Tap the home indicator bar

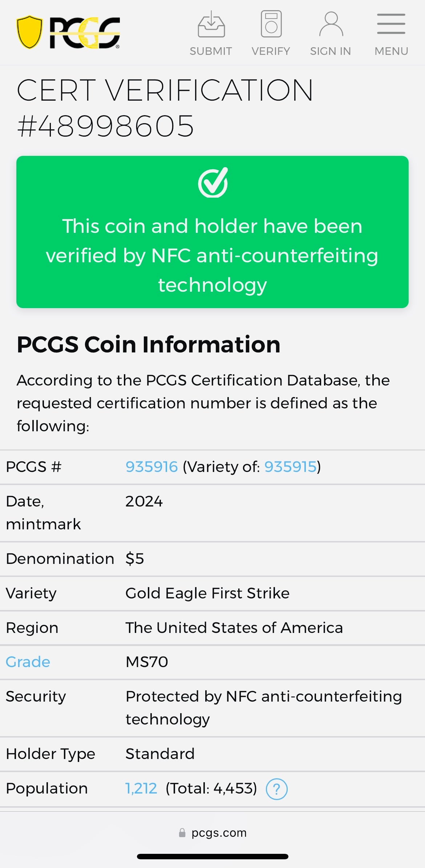(x=212, y=856)
